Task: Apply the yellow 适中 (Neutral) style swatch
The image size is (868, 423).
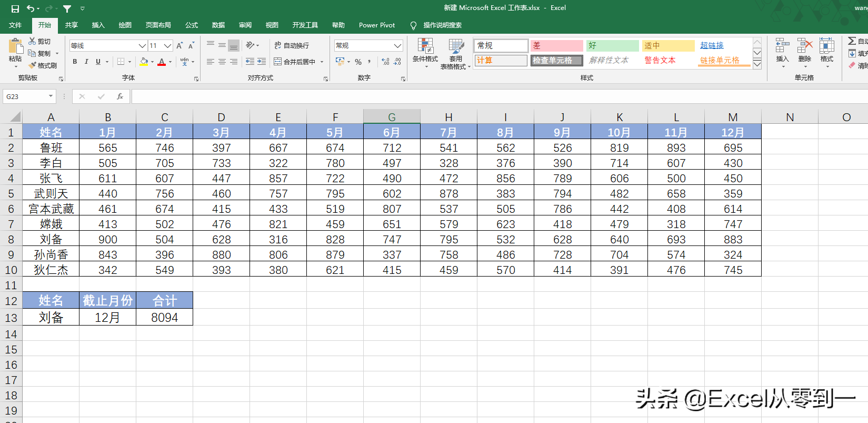Action: [669, 46]
